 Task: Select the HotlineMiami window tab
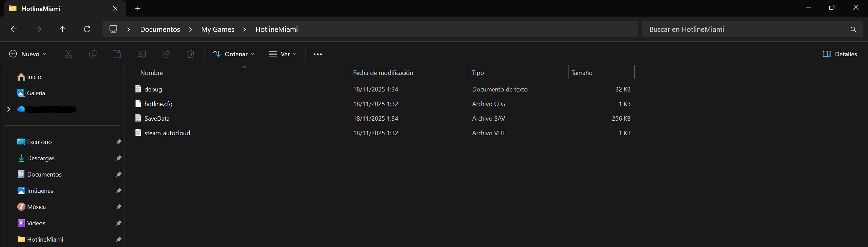click(x=61, y=9)
